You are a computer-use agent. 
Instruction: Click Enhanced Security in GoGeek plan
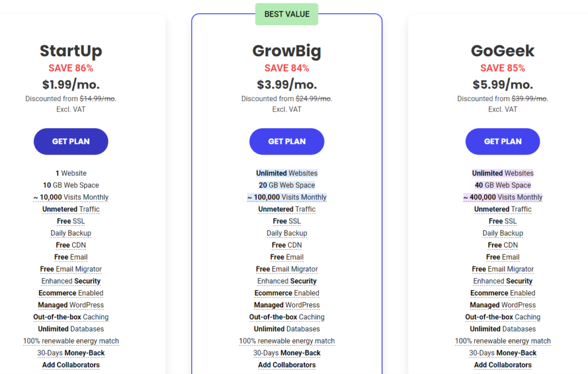(502, 282)
